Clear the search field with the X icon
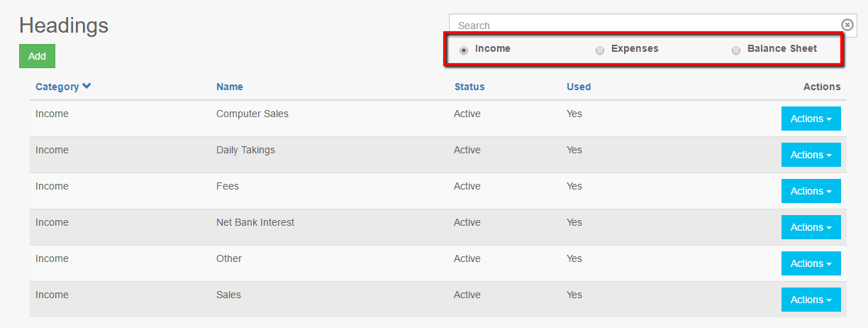This screenshot has width=868, height=328. [x=847, y=25]
